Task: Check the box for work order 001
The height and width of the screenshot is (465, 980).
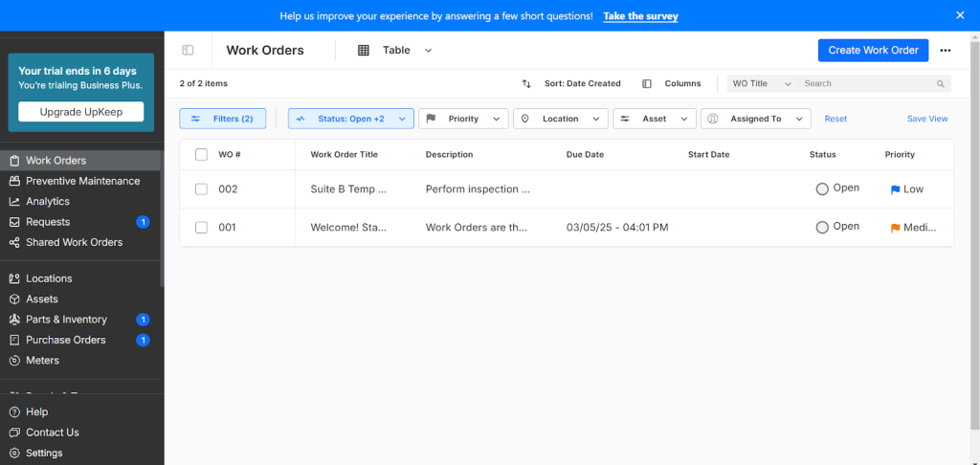Action: [201, 228]
